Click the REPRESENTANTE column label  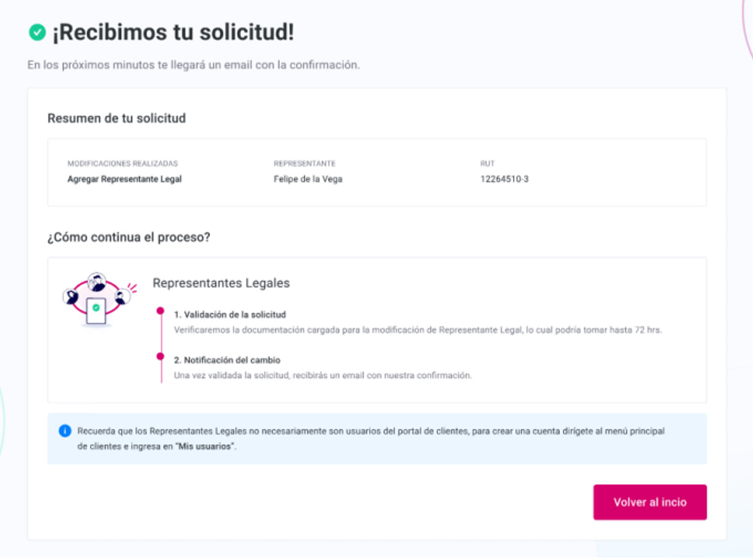305,164
